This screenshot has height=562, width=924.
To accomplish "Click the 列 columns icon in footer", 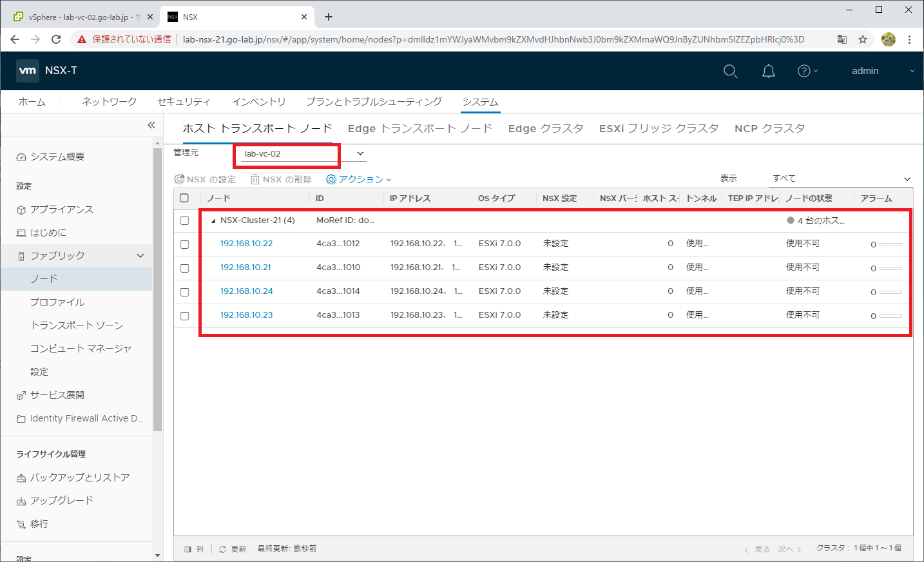I will tap(188, 549).
